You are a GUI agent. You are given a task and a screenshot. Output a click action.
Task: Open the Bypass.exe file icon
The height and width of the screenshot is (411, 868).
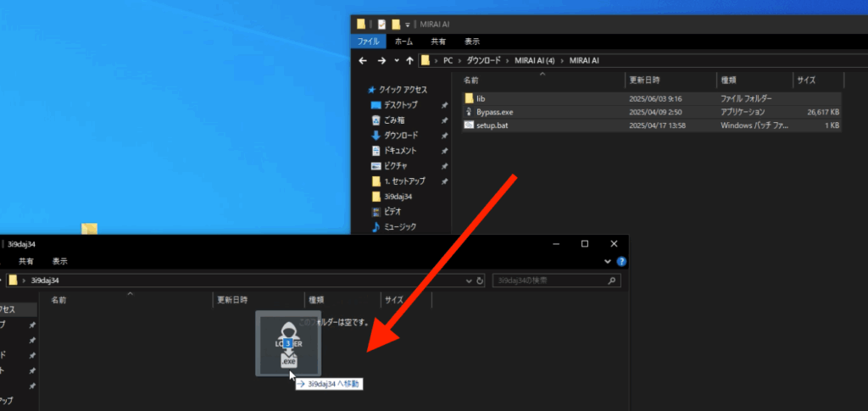pyautogui.click(x=469, y=112)
